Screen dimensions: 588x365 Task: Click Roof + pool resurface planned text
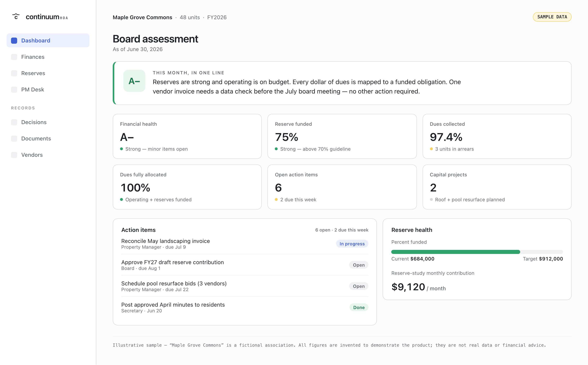[x=470, y=200]
